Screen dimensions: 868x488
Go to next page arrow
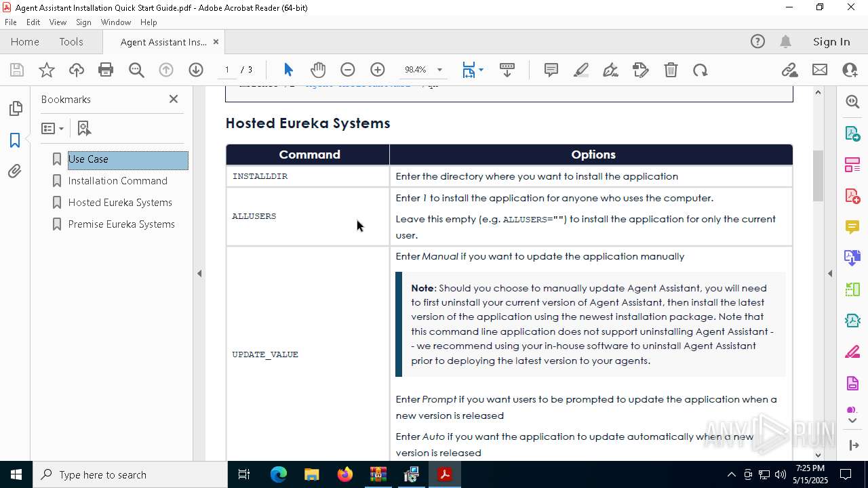196,70
